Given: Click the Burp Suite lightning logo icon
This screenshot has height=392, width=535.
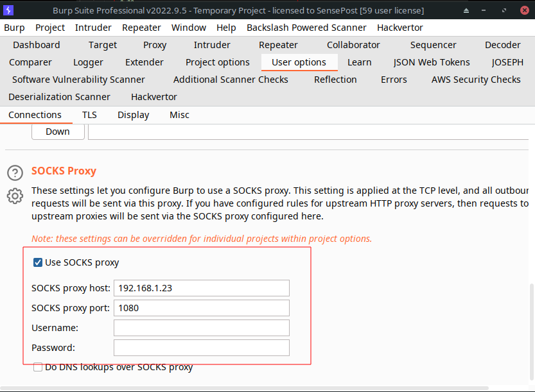Looking at the screenshot, I should tap(9, 10).
